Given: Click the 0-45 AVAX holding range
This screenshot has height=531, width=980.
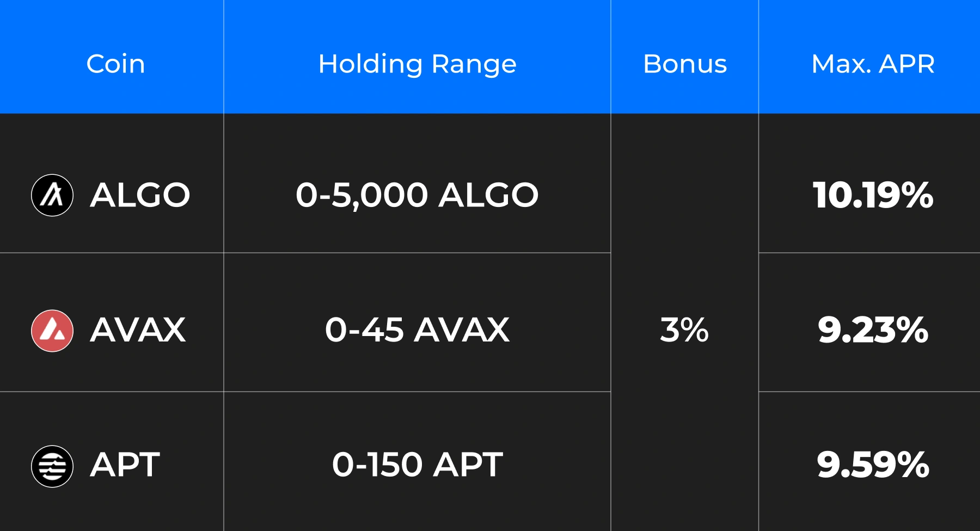Looking at the screenshot, I should (417, 330).
